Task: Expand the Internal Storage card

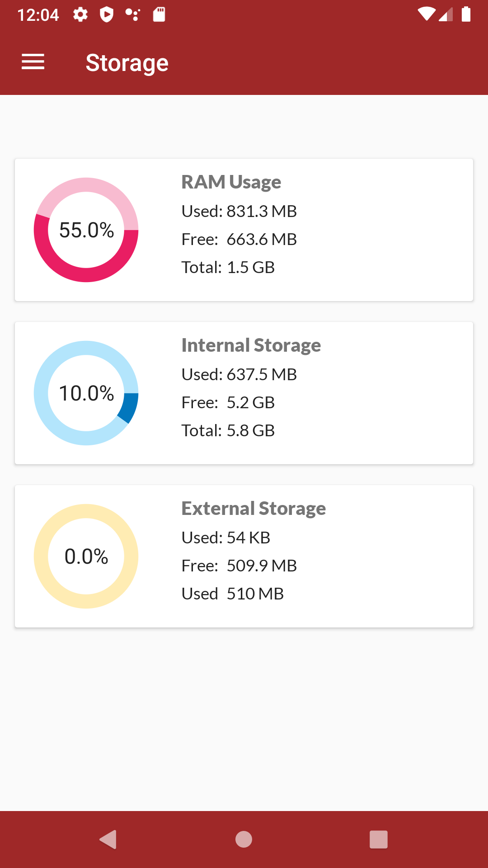Action: click(244, 392)
